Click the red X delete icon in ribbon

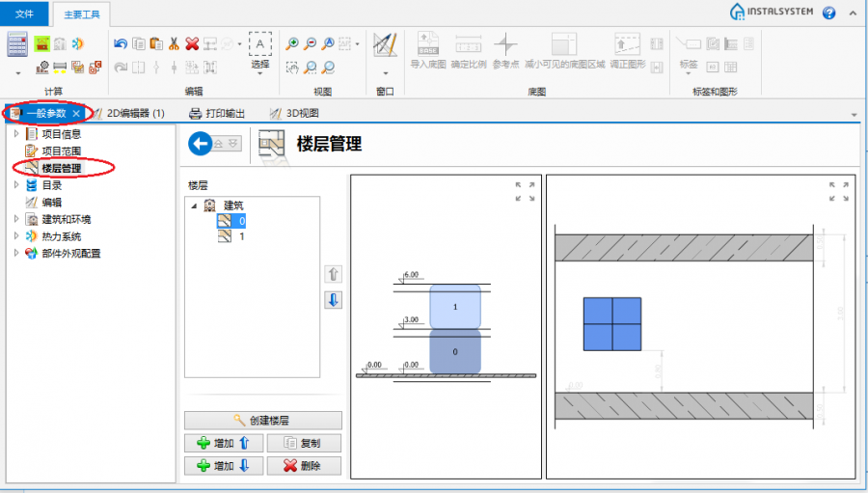[x=192, y=43]
